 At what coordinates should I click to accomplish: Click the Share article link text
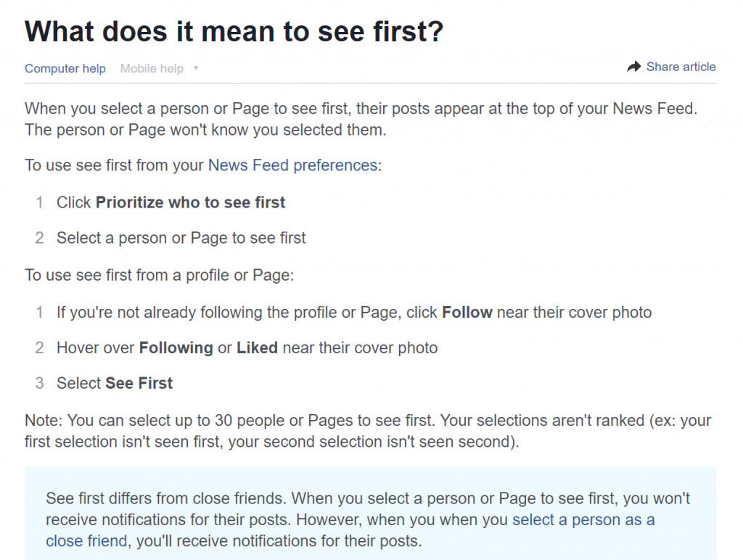[x=681, y=67]
